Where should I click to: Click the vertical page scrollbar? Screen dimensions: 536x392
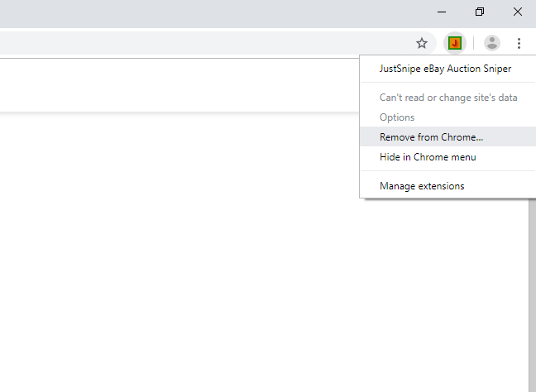[532, 289]
